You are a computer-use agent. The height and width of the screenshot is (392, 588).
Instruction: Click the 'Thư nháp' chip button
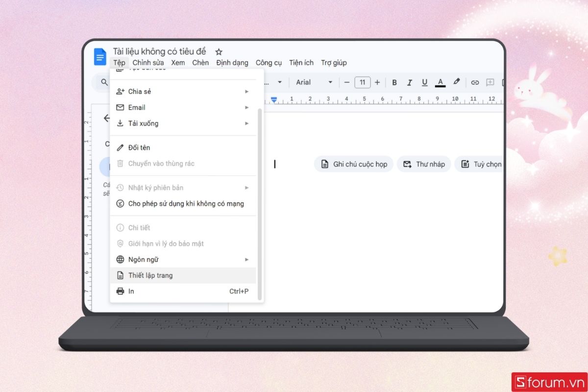(424, 164)
